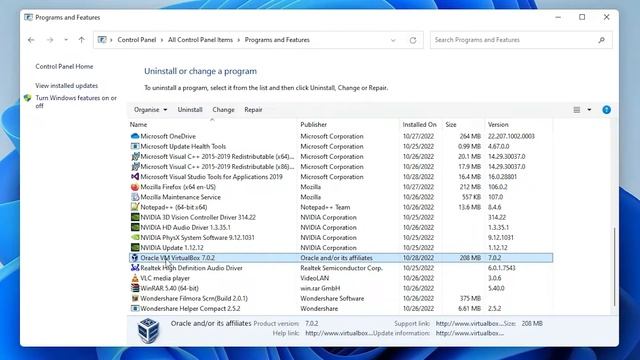Select Microsoft OneDrive program name
The image size is (640, 360).
point(168,136)
